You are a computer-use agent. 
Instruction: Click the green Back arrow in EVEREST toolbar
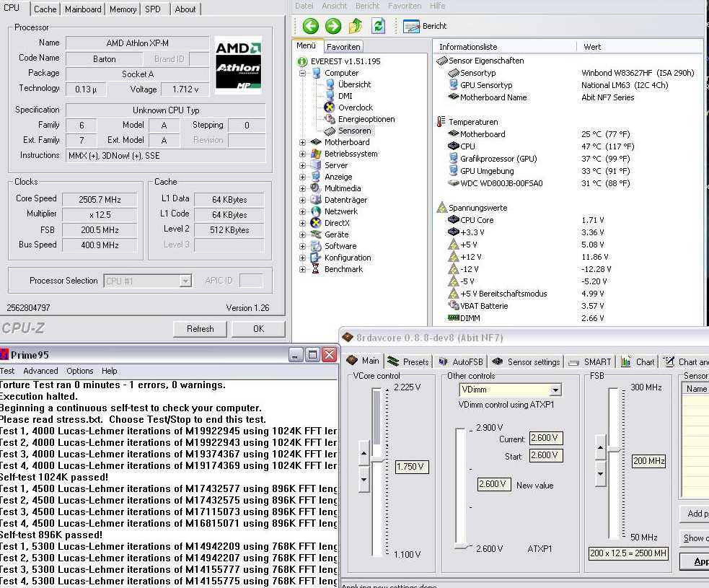point(311,26)
